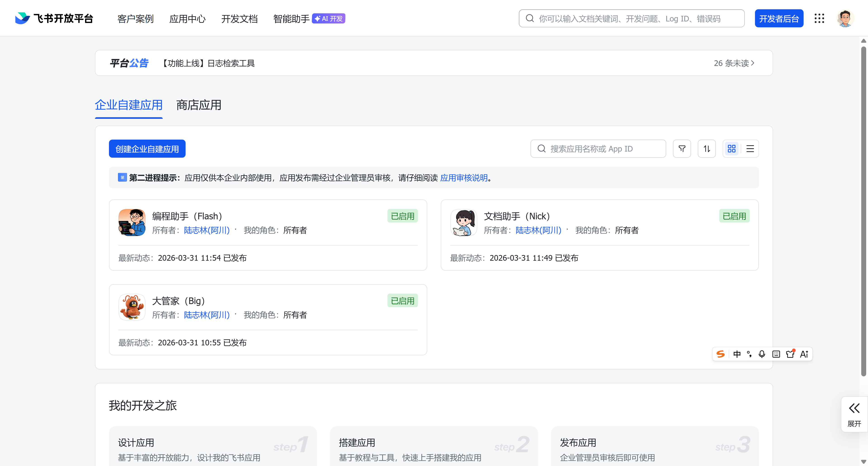
Task: Open the user avatar menu
Action: 845,18
